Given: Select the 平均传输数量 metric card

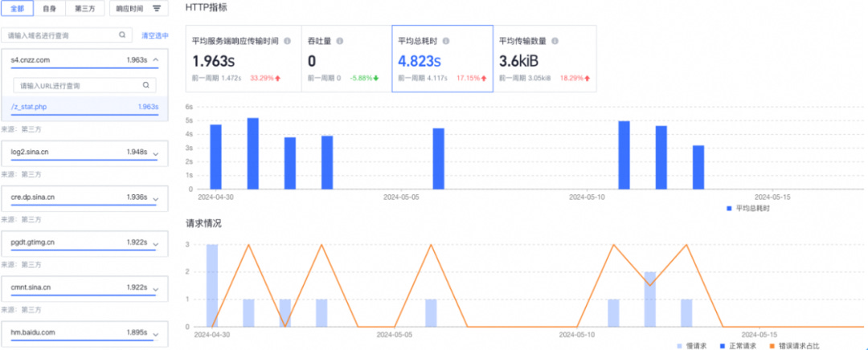Looking at the screenshot, I should 545,58.
